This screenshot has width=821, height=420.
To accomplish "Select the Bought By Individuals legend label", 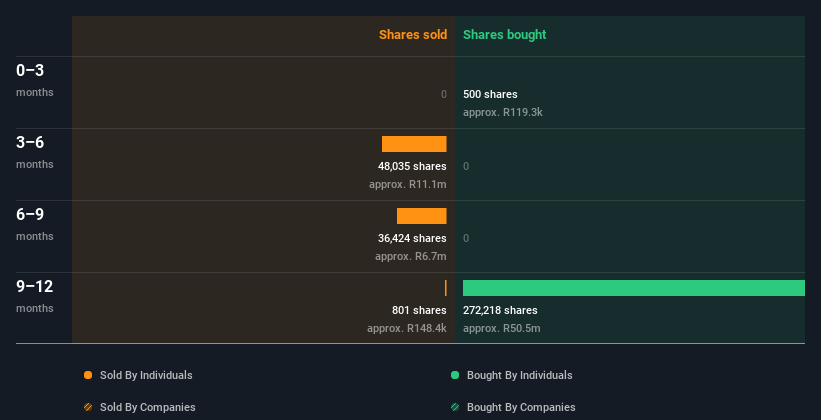I will [519, 375].
